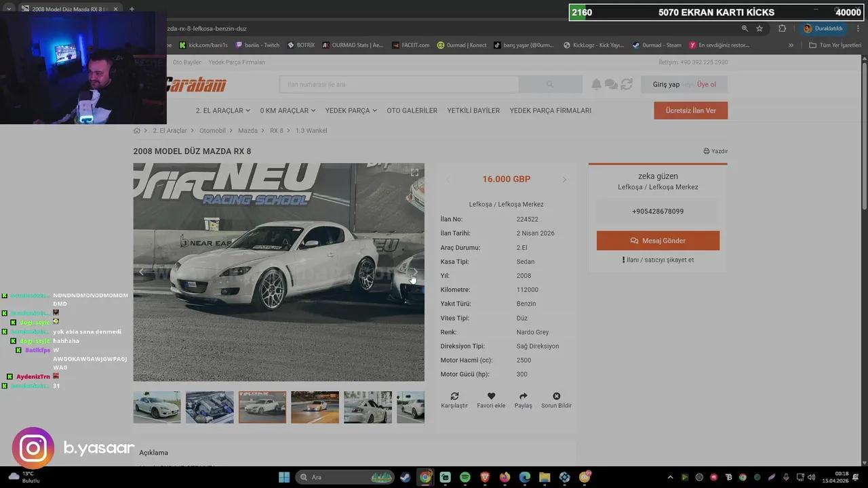Expand the 2. EL ARAÇLAR menu
Image resolution: width=868 pixels, height=488 pixels.
(x=222, y=110)
